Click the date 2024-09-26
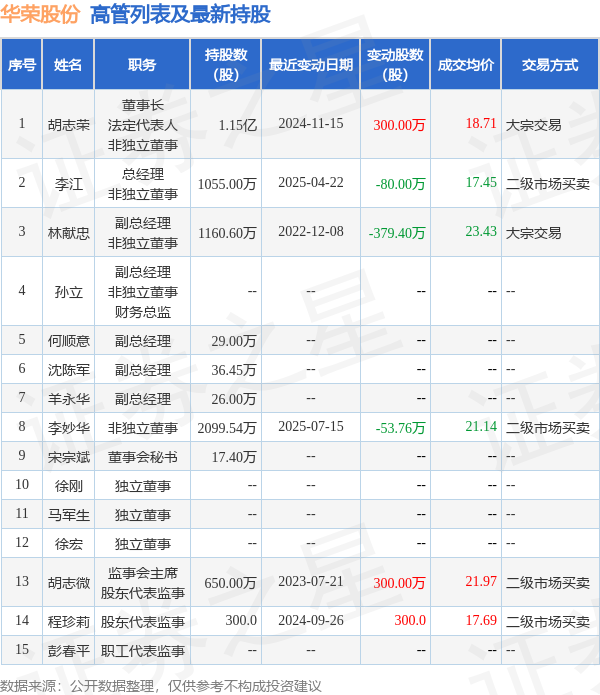The width and height of the screenshot is (600, 695). pyautogui.click(x=311, y=621)
